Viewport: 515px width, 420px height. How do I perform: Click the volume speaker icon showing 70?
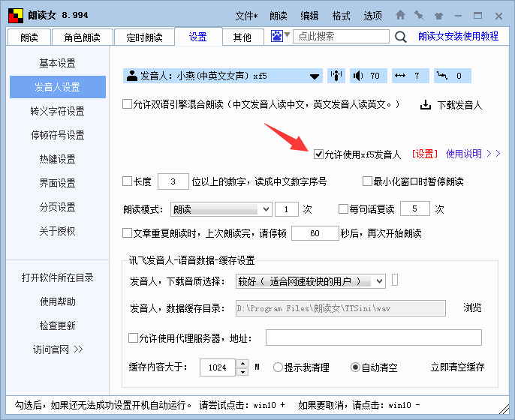click(358, 76)
